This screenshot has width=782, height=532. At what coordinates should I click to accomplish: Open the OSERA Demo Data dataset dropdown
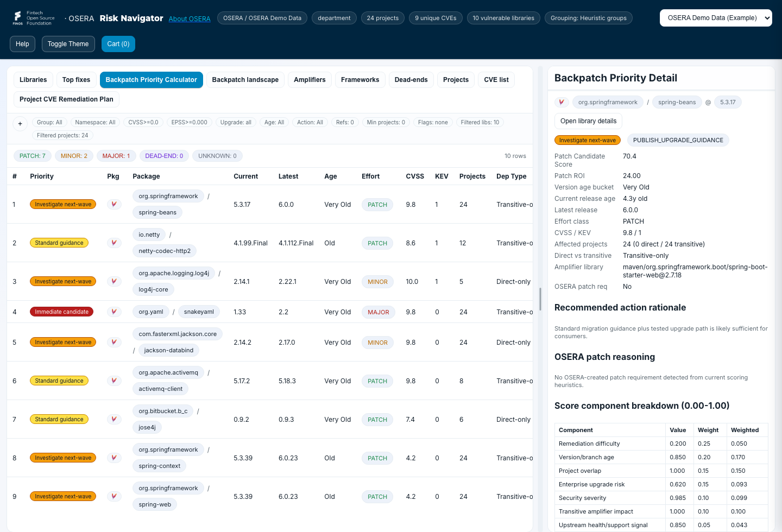716,18
